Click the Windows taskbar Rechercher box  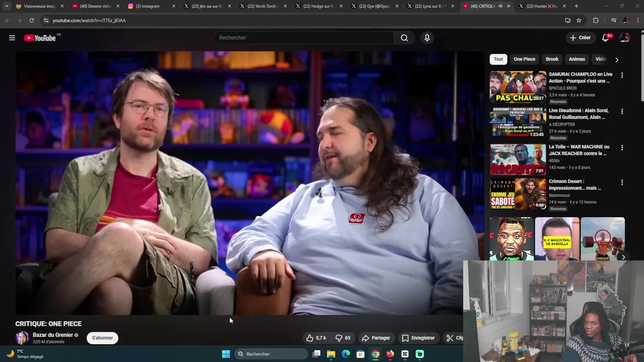[x=271, y=354]
